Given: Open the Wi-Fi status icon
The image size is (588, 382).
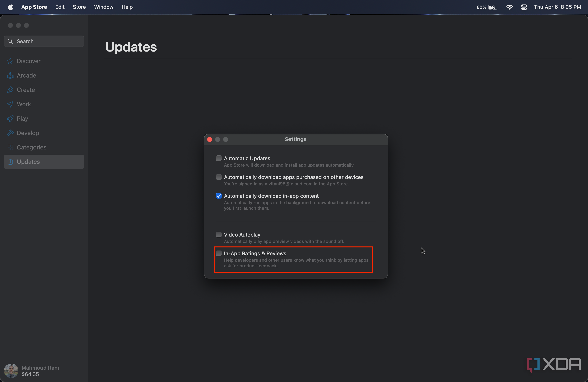Looking at the screenshot, I should pos(509,7).
